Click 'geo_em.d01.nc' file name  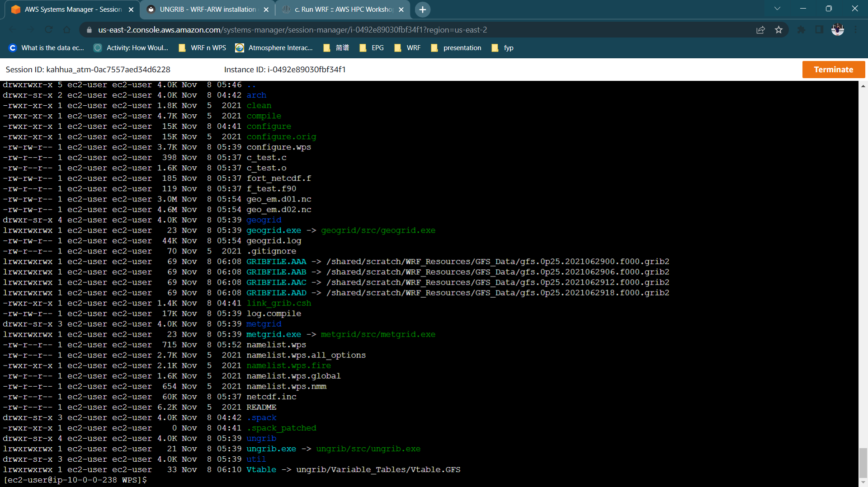tap(278, 199)
